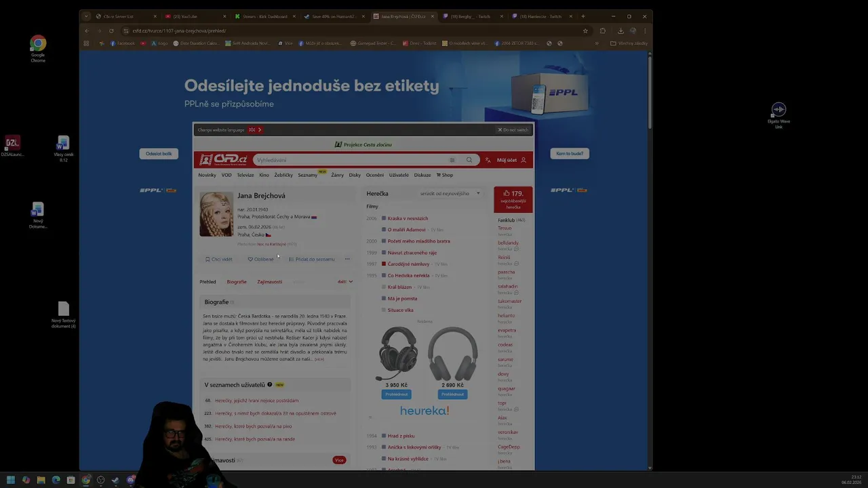
Task: Open advanced search filter icon in search bar
Action: [x=452, y=160]
